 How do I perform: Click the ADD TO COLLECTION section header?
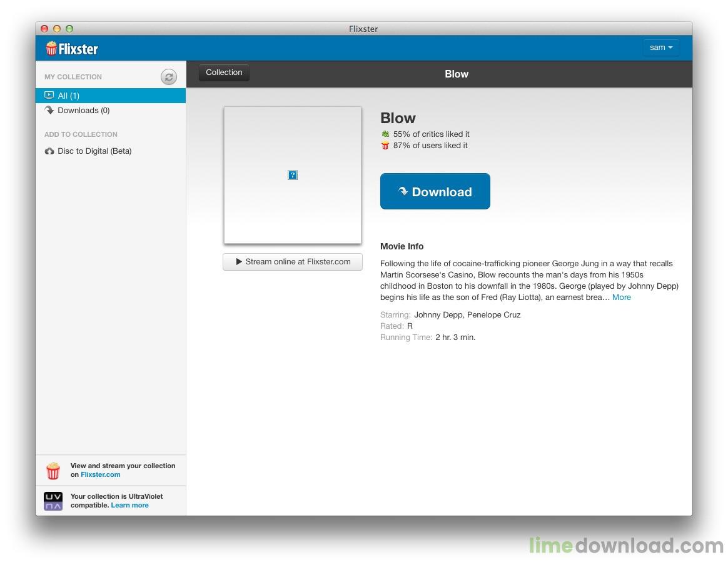coord(81,134)
